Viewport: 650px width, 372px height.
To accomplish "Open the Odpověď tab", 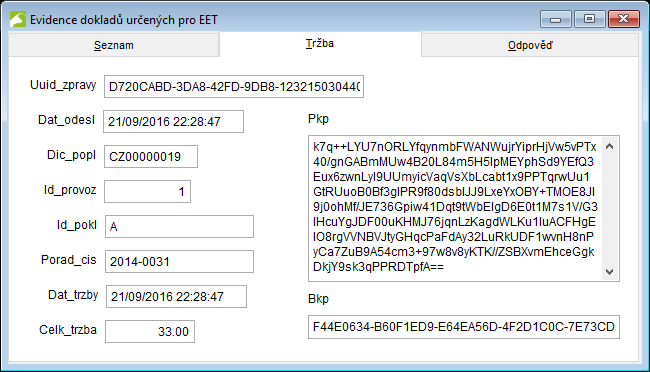I will coord(530,45).
